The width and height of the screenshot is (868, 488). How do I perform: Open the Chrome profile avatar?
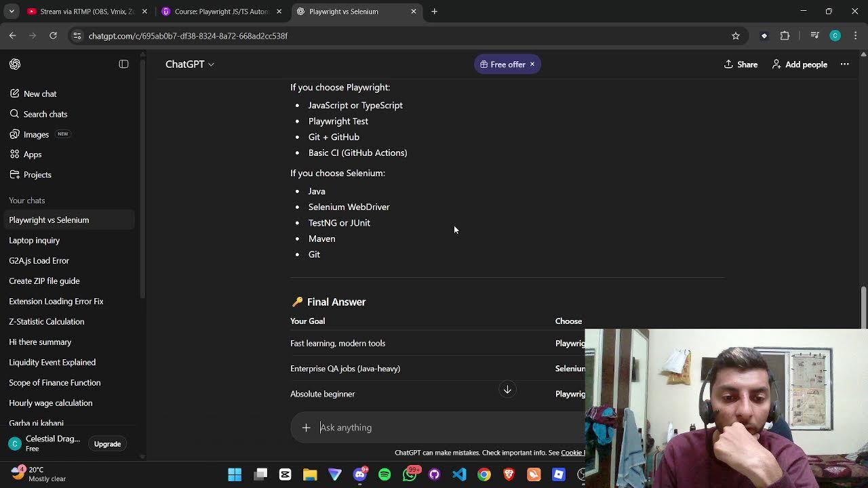[835, 36]
